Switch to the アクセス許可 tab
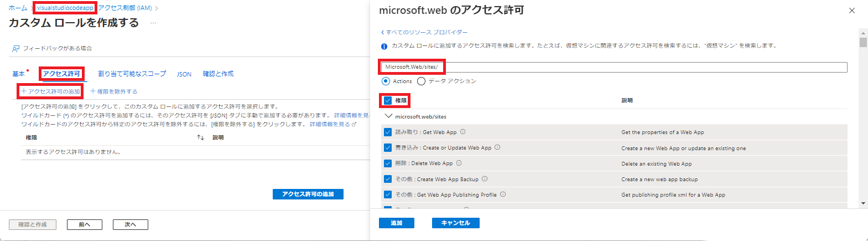Viewport: 868px width, 241px height. pos(61,74)
